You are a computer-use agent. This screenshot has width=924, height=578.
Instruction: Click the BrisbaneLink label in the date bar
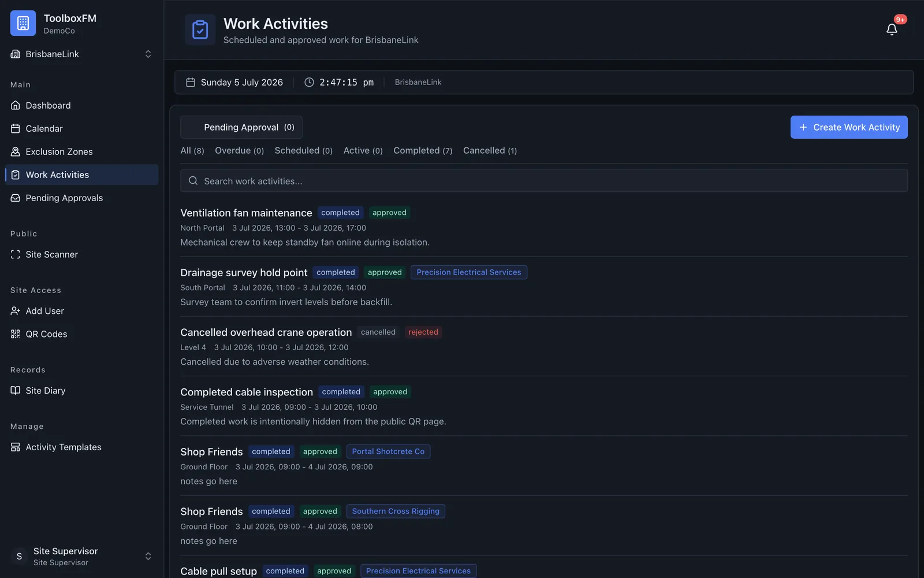418,82
